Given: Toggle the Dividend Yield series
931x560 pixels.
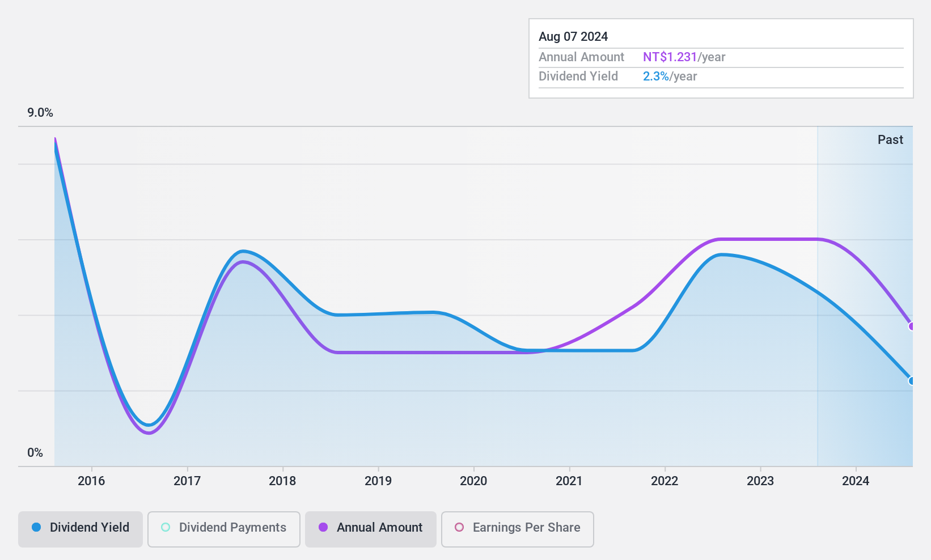Looking at the screenshot, I should 81,529.
